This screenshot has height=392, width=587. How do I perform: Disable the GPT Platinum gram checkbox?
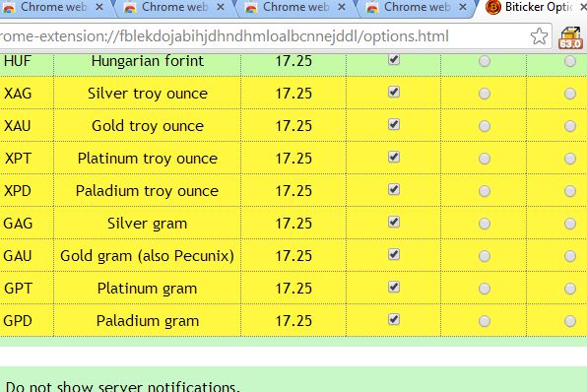click(394, 288)
